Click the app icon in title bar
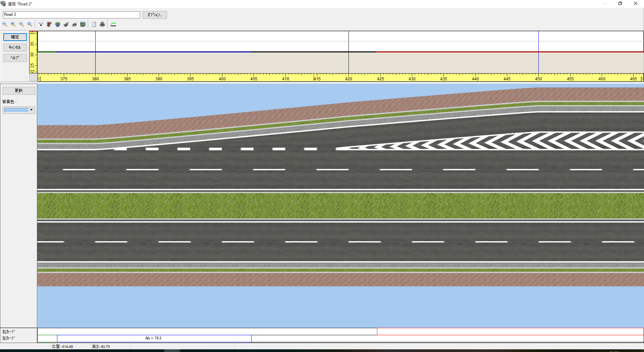Image resolution: width=644 pixels, height=352 pixels. [3, 4]
